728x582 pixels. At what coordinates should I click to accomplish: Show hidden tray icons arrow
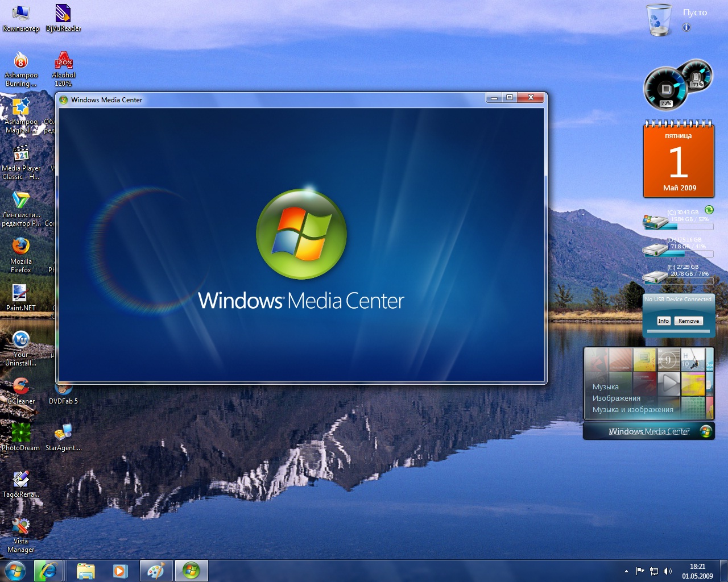click(626, 571)
